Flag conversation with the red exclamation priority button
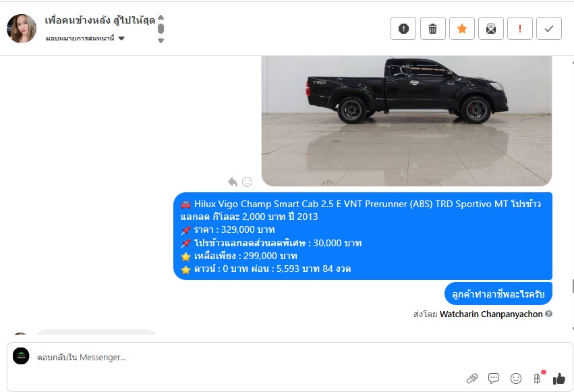The width and height of the screenshot is (574, 392). click(520, 28)
